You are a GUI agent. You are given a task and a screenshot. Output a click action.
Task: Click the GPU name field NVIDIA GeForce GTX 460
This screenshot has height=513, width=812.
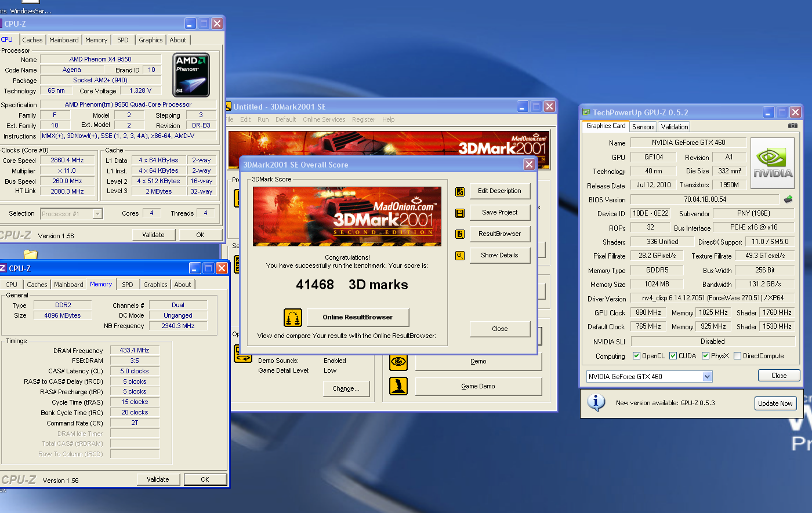click(688, 143)
